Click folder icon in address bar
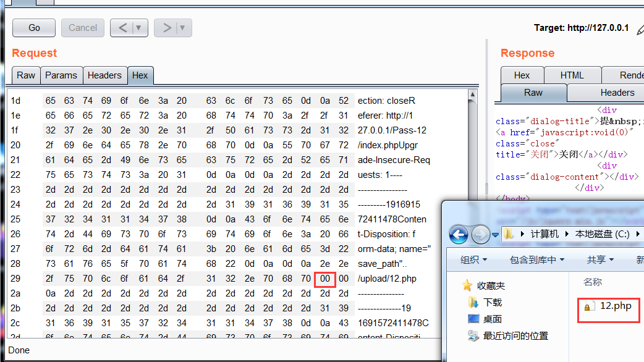The image size is (644, 362). tap(509, 234)
